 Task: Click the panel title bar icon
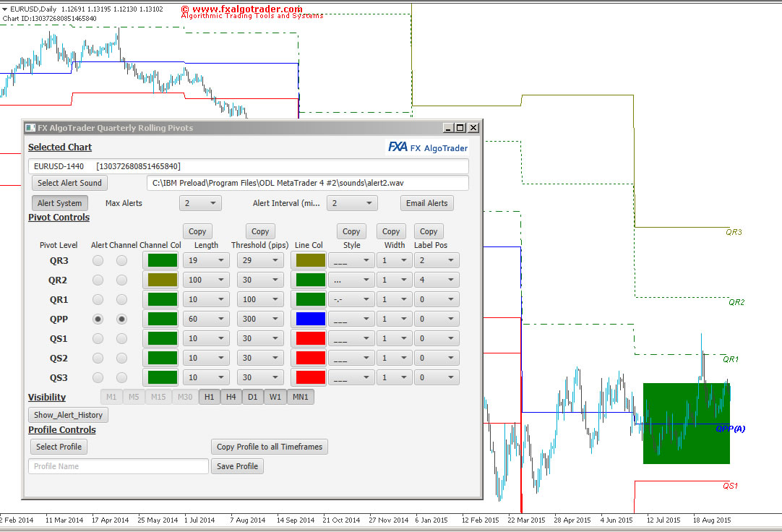(x=30, y=128)
